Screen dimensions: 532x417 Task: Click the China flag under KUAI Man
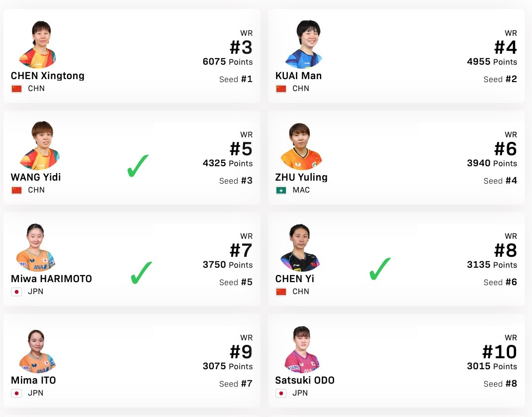coord(281,89)
